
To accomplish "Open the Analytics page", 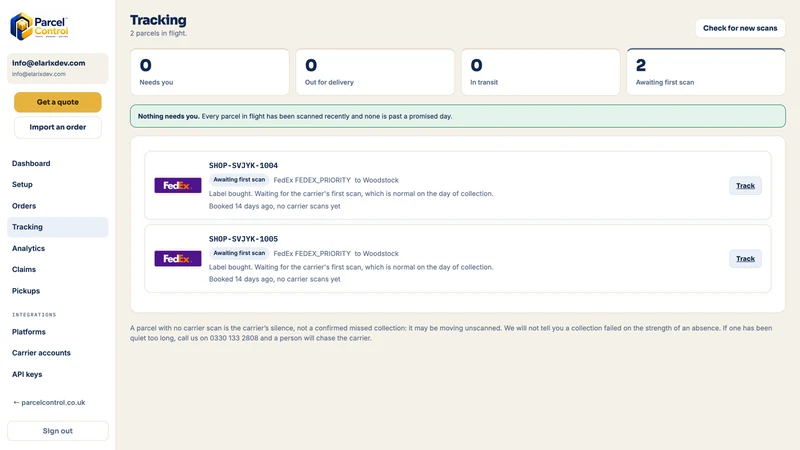I will (x=58, y=248).
